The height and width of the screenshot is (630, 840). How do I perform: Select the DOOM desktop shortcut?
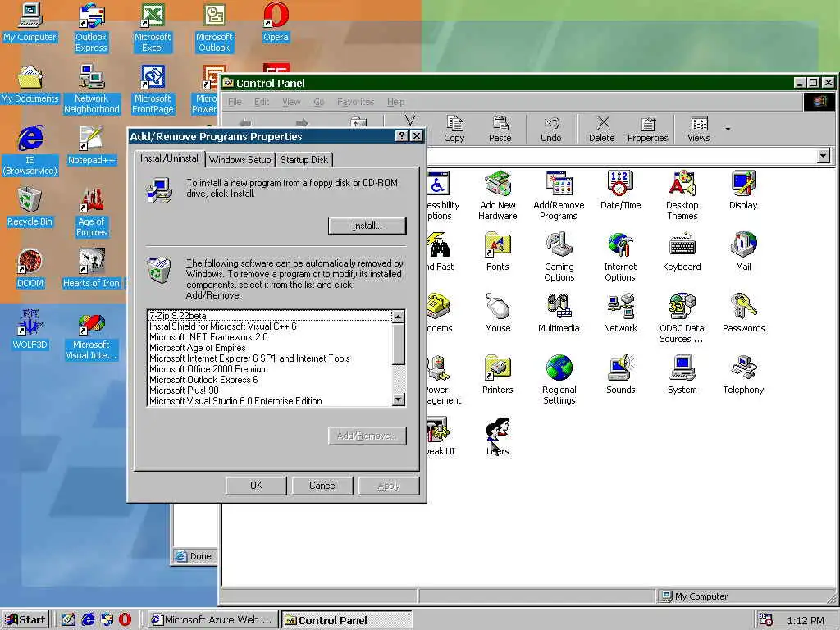coord(30,268)
